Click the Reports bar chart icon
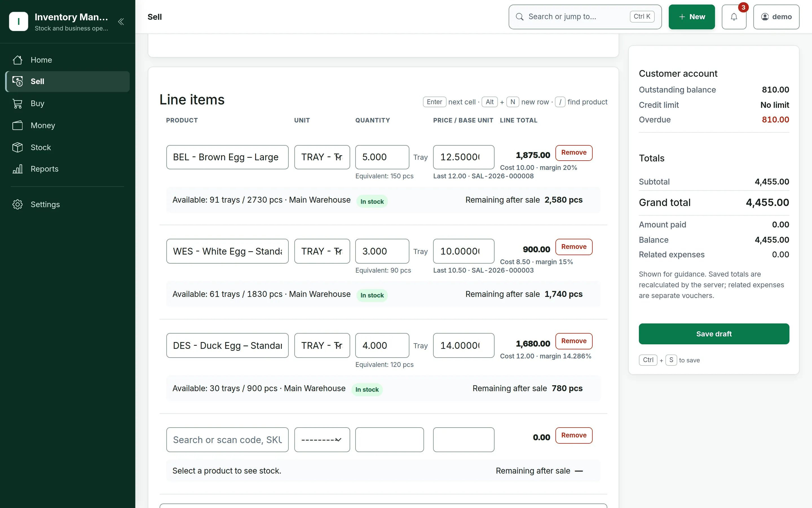Image resolution: width=812 pixels, height=508 pixels. click(x=17, y=169)
